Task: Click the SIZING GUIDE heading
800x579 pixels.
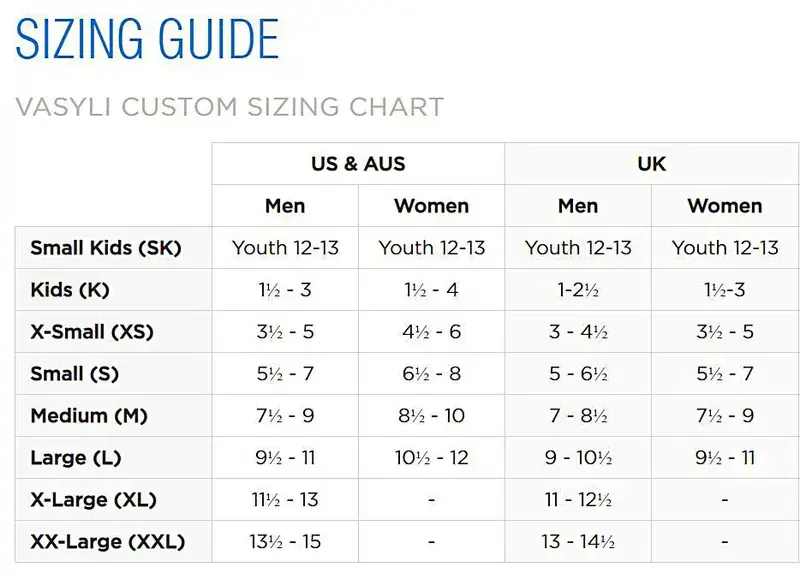Action: 147,40
